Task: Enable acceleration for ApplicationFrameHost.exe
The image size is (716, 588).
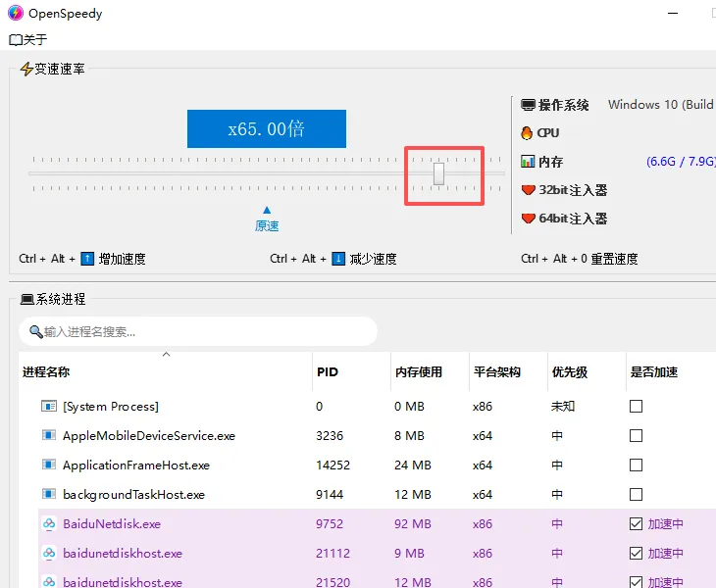Action: point(636,465)
